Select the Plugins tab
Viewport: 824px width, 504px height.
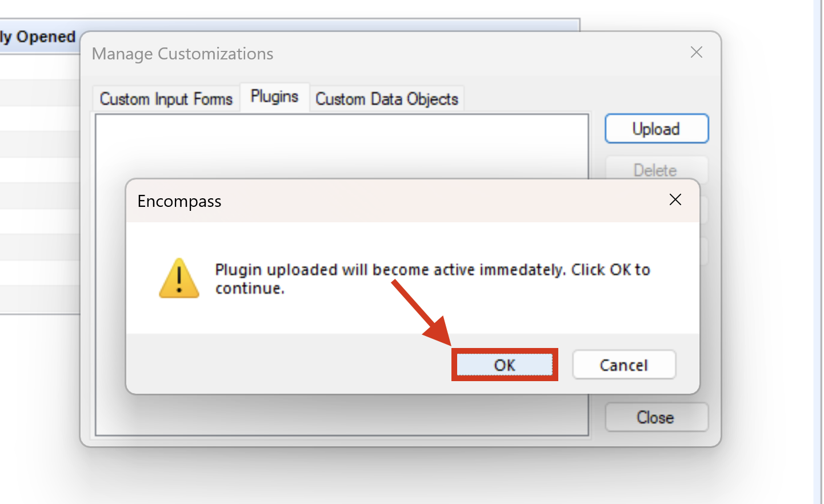(x=274, y=97)
